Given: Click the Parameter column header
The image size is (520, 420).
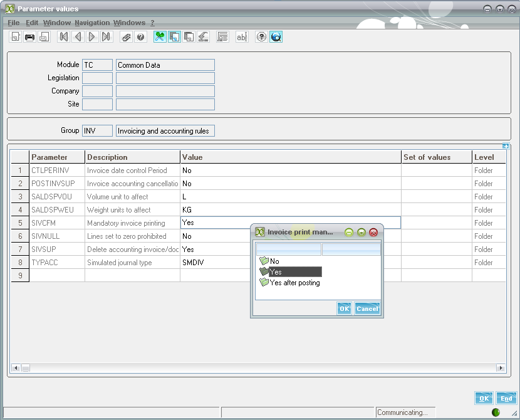Looking at the screenshot, I should tap(57, 157).
